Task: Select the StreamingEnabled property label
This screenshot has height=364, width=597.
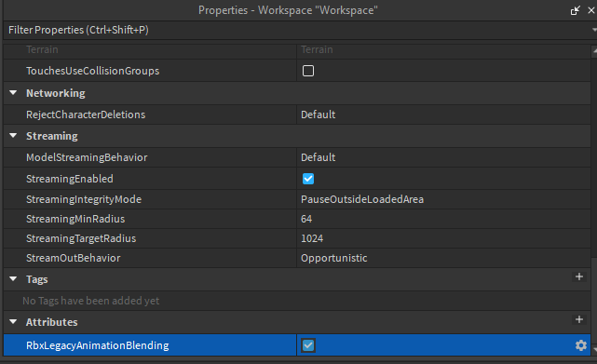Action: click(70, 179)
